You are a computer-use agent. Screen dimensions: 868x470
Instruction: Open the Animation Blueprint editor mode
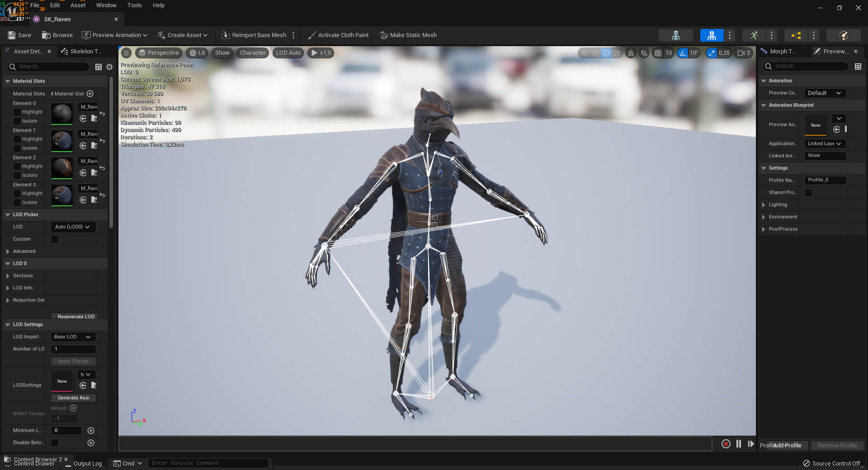coord(796,35)
